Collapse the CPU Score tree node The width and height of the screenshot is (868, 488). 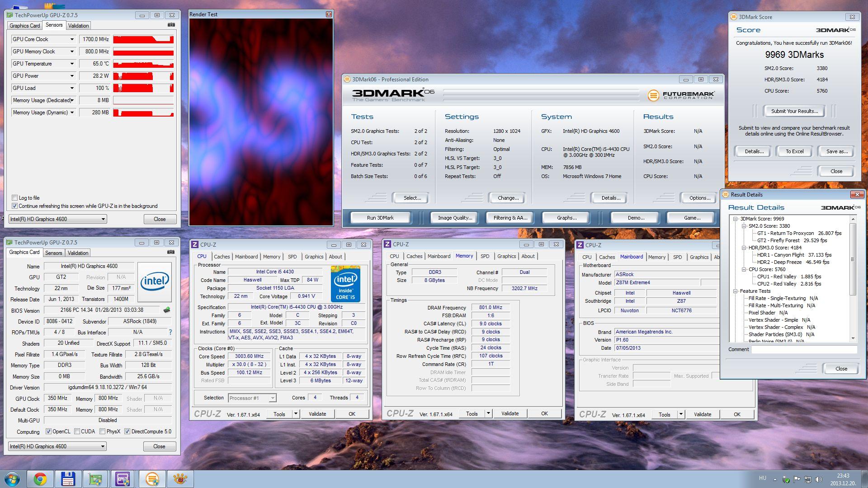744,269
